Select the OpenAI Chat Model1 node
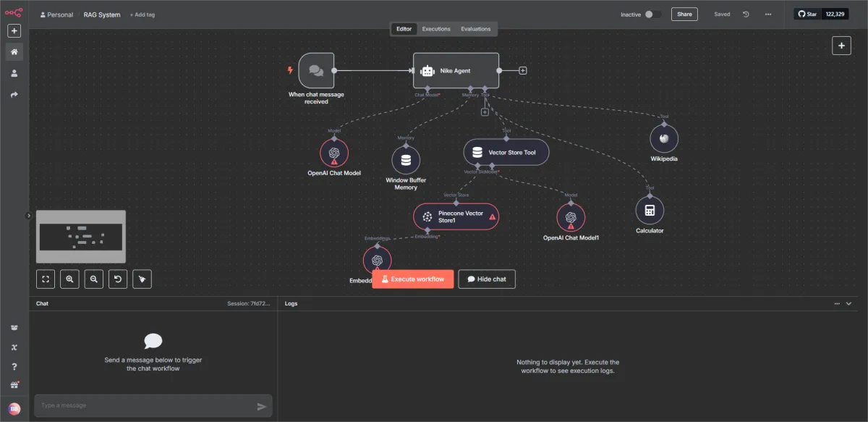Image resolution: width=868 pixels, height=422 pixels. click(571, 217)
